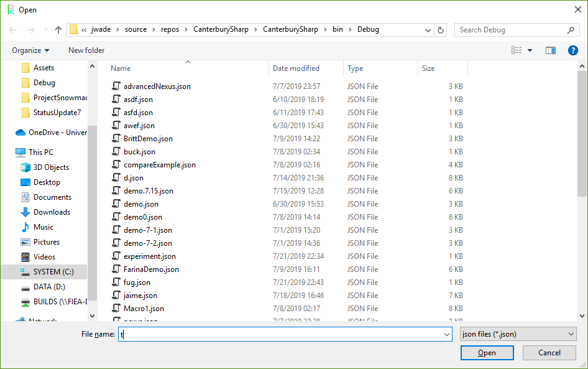Viewport: 588px width, 369px height.
Task: Toggle the preview pane icon
Action: click(550, 50)
